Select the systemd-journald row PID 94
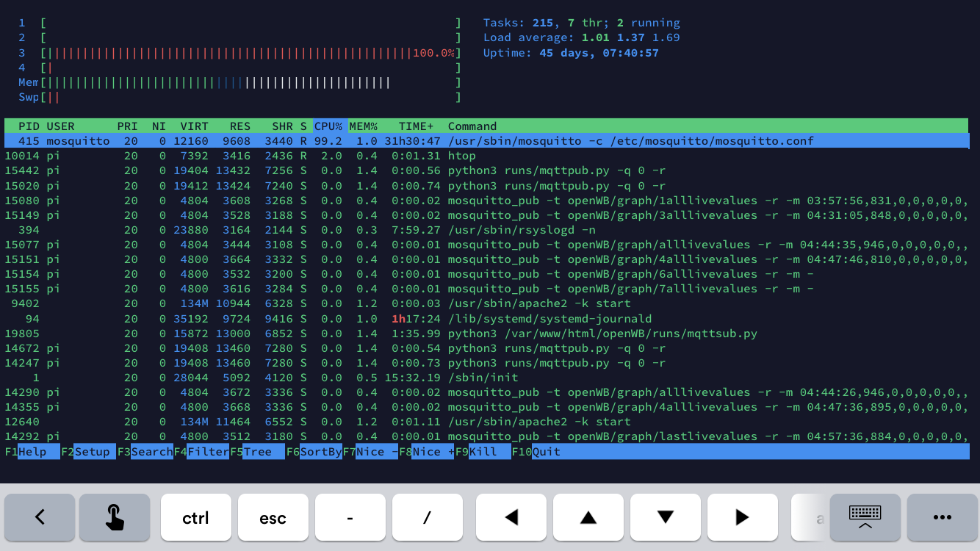Image resolution: width=980 pixels, height=551 pixels. tap(486, 319)
